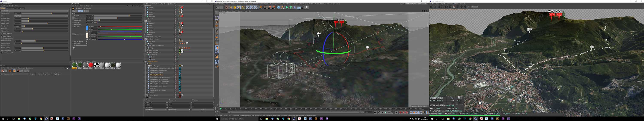Open the Rendering menu in Cinema 4D
This screenshot has width=644, height=121.
tap(273, 4)
